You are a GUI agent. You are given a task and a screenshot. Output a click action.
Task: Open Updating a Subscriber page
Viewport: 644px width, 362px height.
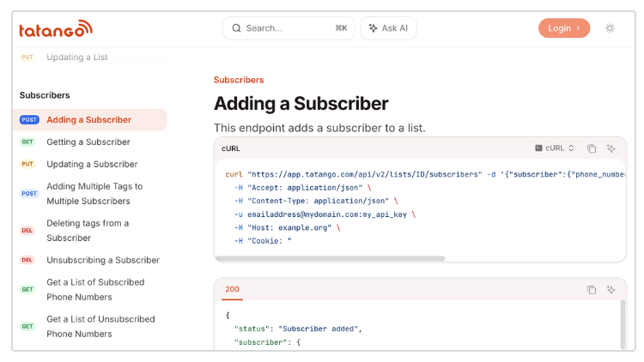tap(92, 165)
